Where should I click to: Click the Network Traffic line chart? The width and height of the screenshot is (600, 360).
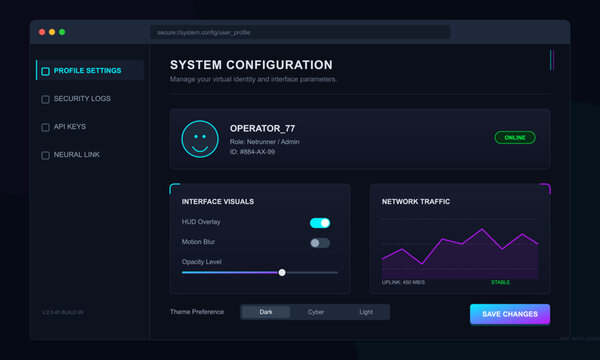tap(460, 249)
